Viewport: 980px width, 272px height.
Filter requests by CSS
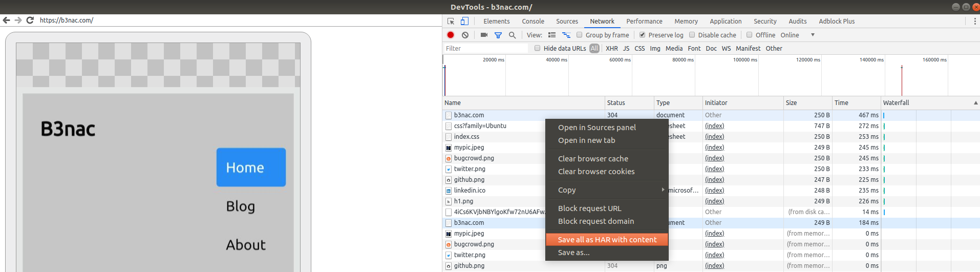(640, 49)
